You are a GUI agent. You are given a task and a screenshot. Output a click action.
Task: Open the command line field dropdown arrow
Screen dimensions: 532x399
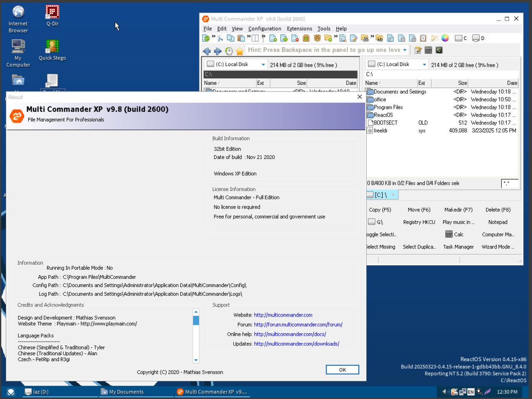tap(405, 50)
